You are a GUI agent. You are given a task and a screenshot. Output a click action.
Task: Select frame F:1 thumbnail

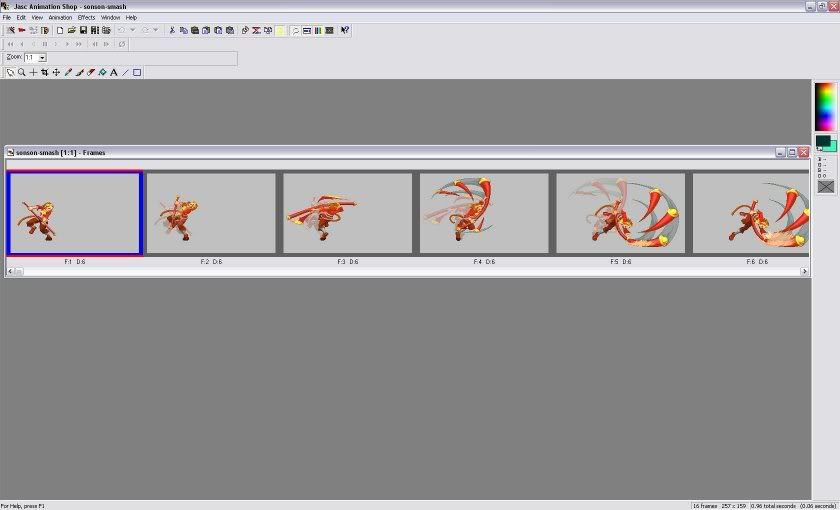coord(74,213)
